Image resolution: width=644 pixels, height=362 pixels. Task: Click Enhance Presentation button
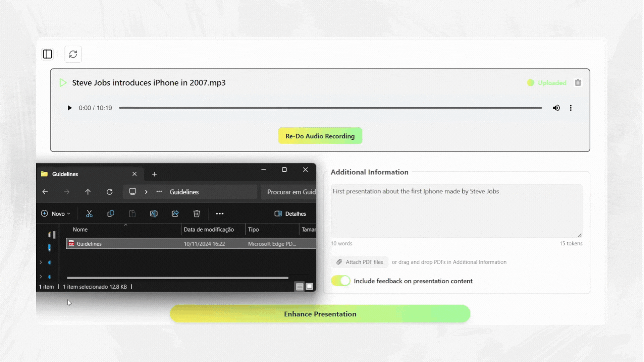pyautogui.click(x=320, y=314)
